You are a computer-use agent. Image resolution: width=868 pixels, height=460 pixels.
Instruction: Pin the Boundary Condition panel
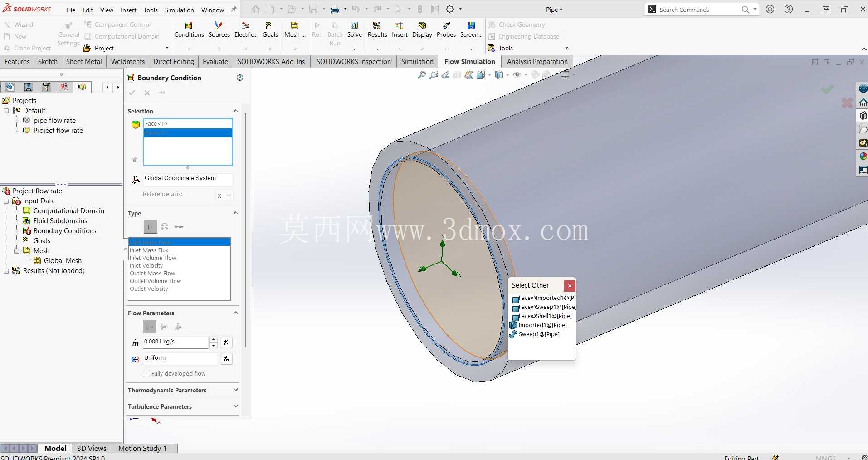click(x=162, y=93)
